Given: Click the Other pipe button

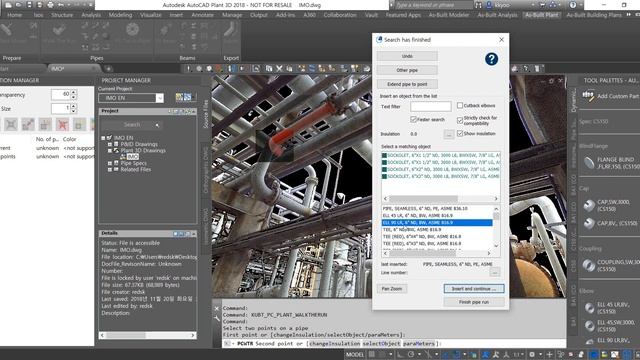Looking at the screenshot, I should [x=407, y=70].
